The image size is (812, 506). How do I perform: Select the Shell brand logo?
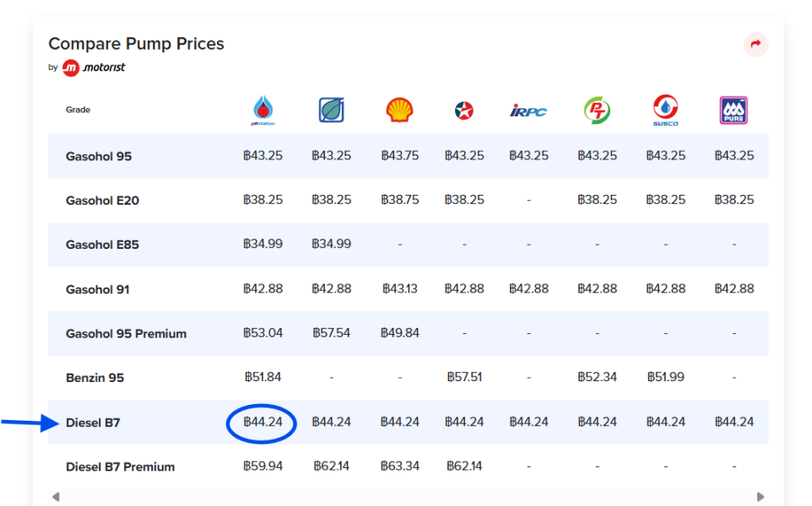(400, 110)
